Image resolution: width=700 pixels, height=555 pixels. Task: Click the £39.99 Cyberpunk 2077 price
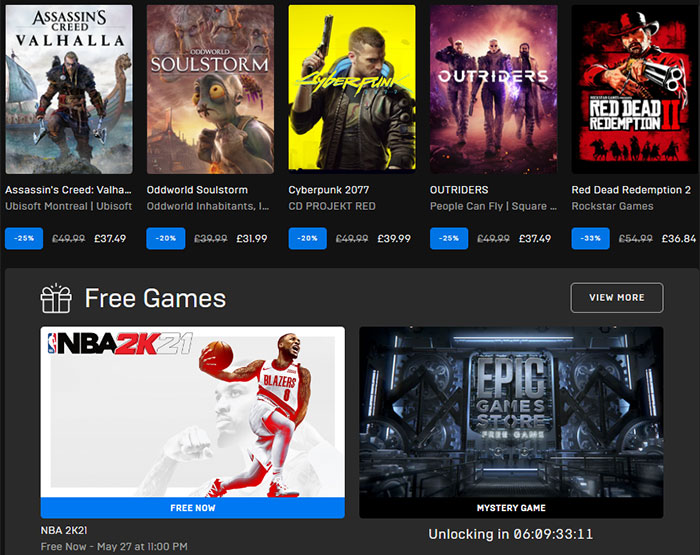coord(394,239)
